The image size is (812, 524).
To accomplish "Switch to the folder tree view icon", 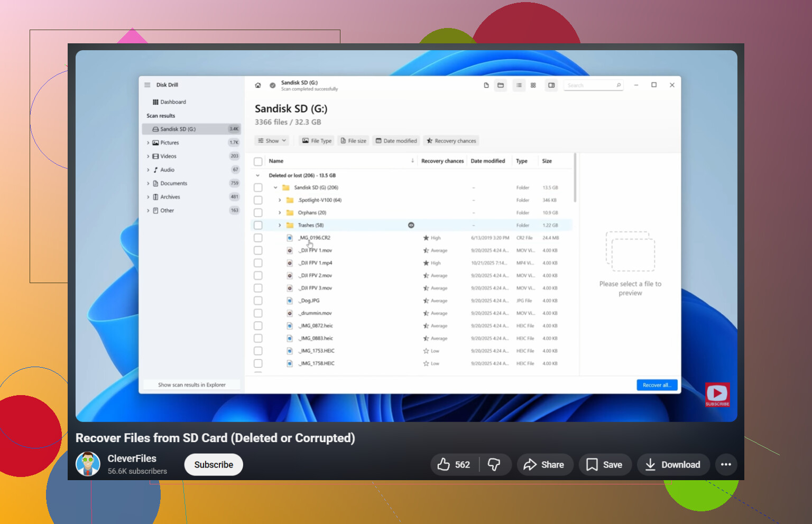I will [x=501, y=85].
